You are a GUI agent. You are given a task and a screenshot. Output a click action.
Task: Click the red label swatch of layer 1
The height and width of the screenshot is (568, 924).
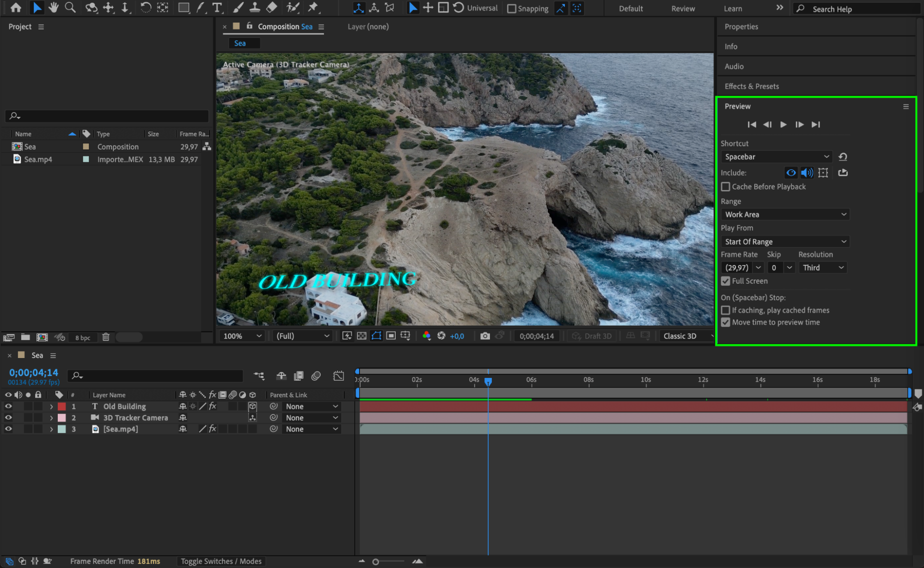(61, 406)
